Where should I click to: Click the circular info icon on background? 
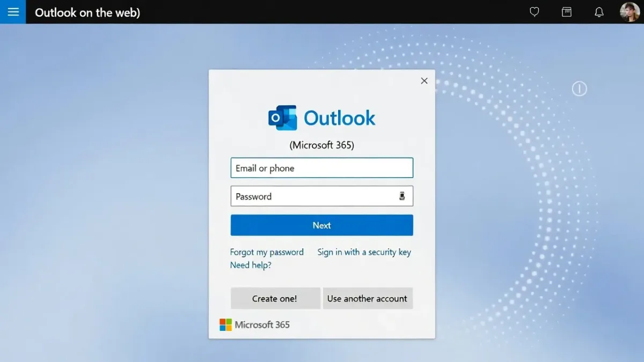(x=580, y=88)
